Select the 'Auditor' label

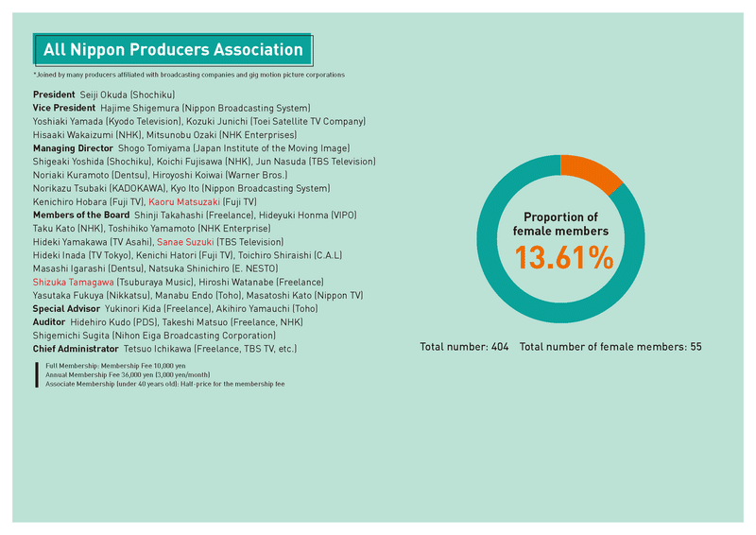(49, 322)
